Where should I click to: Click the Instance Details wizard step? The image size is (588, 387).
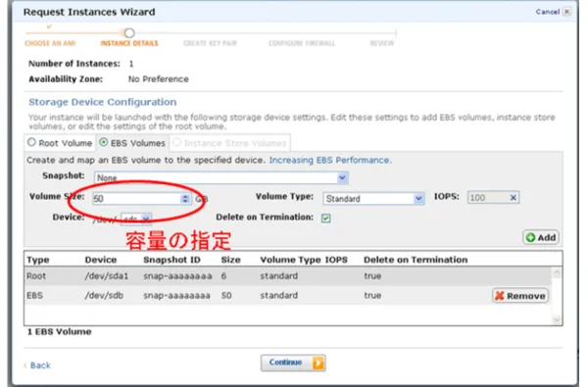[129, 43]
